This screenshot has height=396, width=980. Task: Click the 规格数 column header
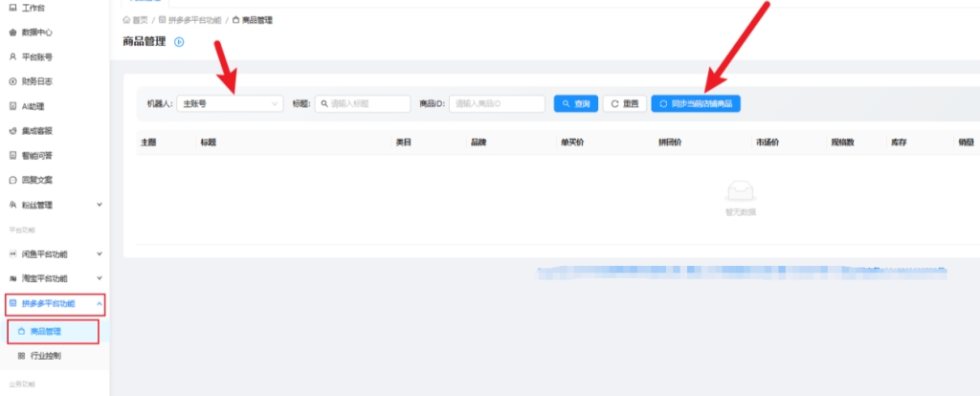[842, 143]
